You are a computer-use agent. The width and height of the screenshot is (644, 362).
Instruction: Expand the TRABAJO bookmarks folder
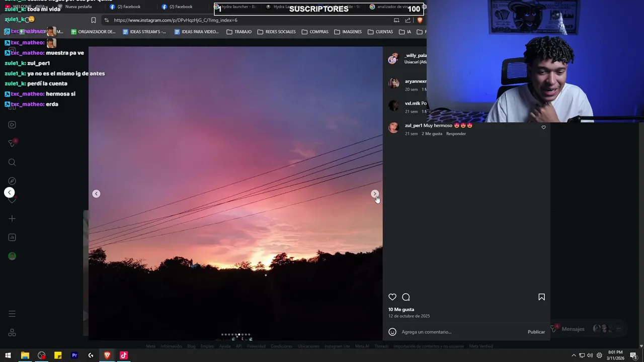[x=239, y=32]
